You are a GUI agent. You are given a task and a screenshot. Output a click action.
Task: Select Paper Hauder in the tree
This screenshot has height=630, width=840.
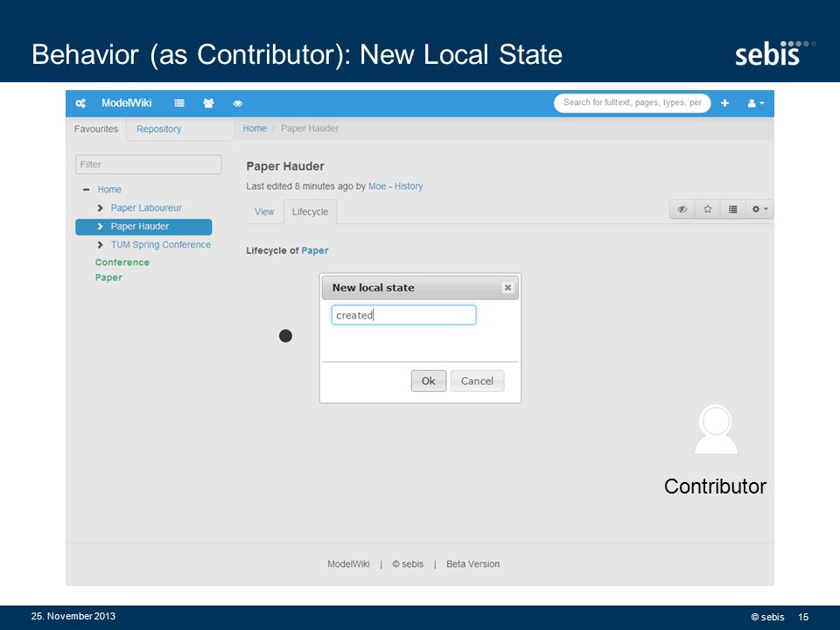(140, 227)
